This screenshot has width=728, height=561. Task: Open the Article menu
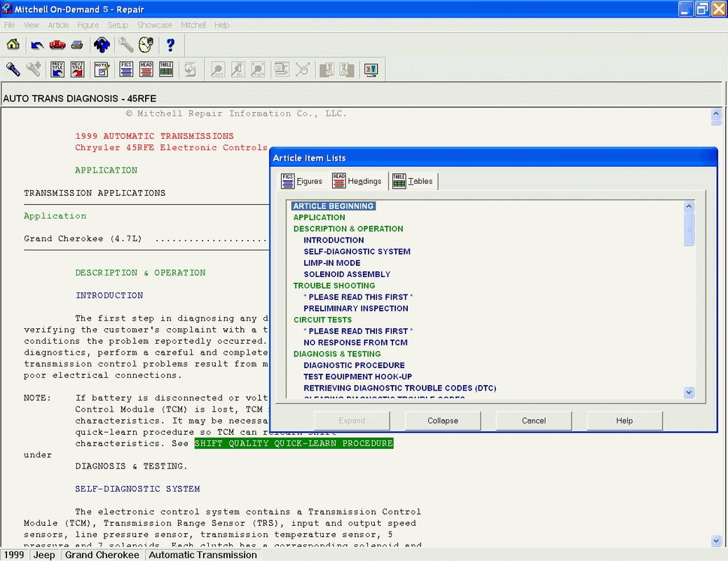click(x=58, y=25)
